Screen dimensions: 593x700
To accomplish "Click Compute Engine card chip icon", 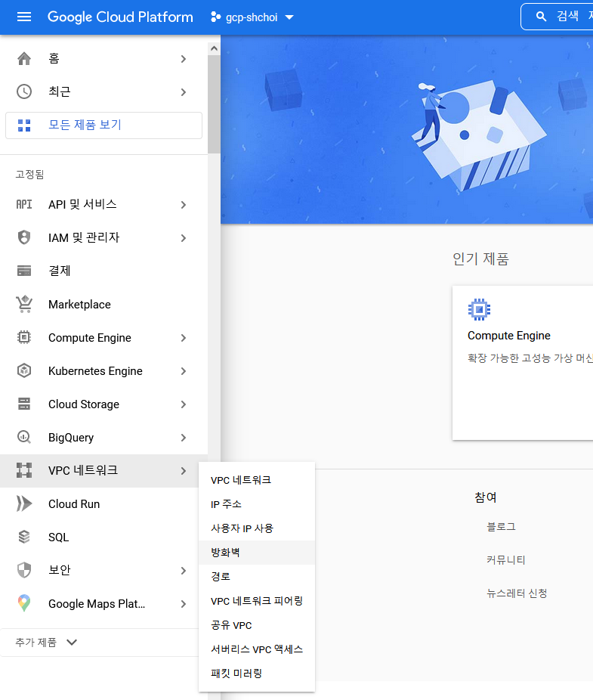I will point(479,309).
